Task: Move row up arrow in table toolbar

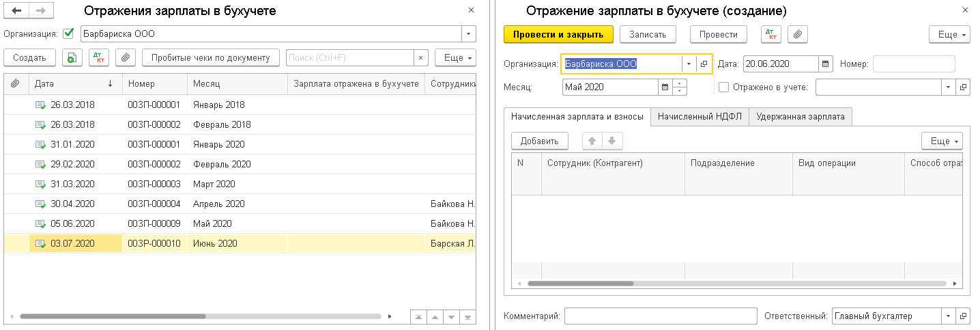Action: (x=592, y=141)
